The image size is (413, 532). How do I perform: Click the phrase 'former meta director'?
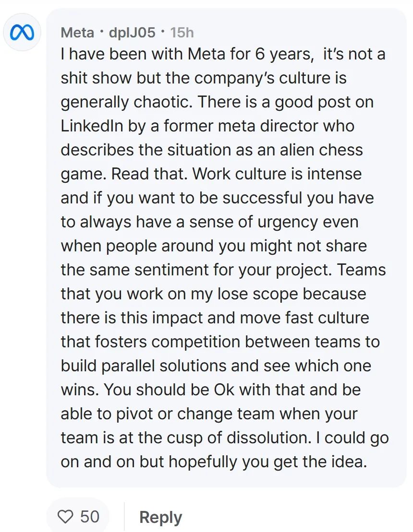[241, 126]
